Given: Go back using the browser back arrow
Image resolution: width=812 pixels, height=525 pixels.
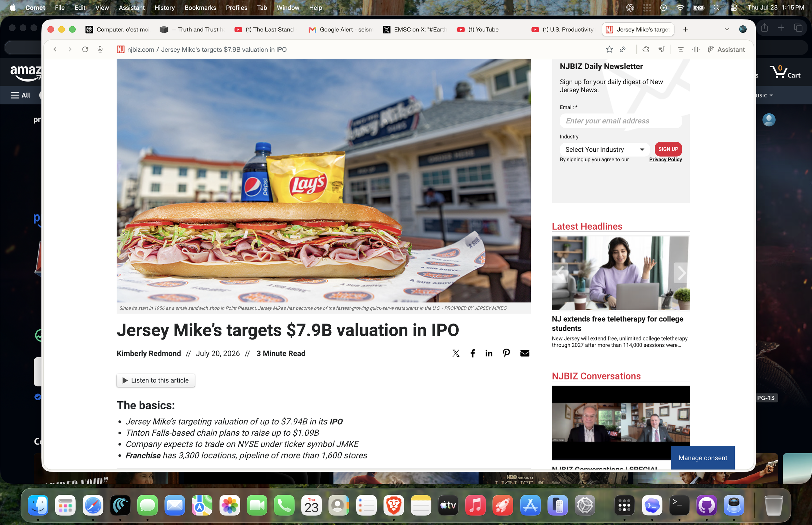Looking at the screenshot, I should tap(55, 49).
